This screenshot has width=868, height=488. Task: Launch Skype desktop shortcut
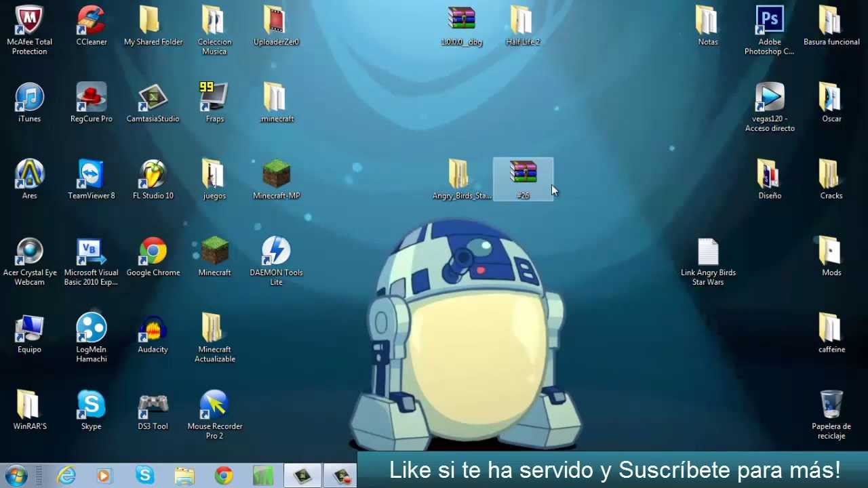92,410
